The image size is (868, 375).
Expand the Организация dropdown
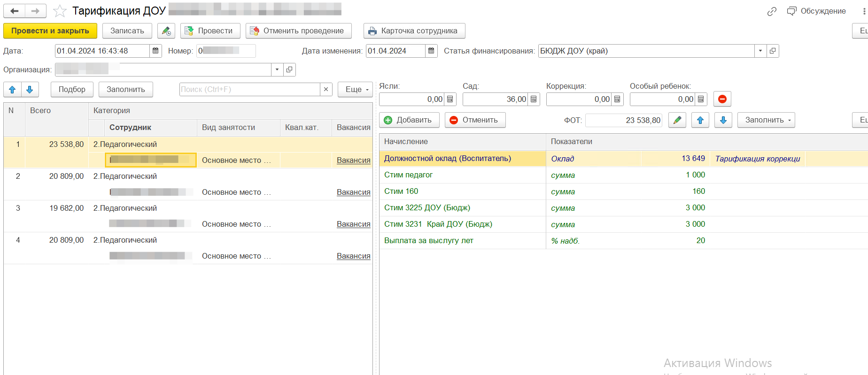point(277,69)
